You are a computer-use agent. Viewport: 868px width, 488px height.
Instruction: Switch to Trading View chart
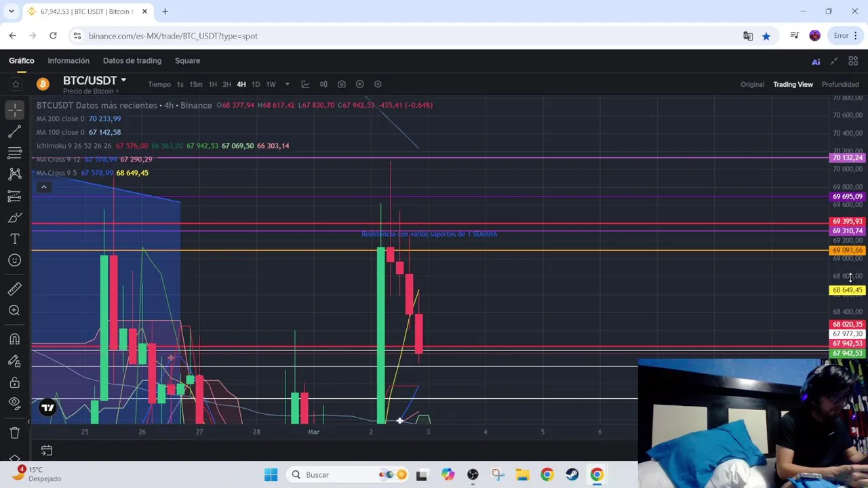(793, 85)
